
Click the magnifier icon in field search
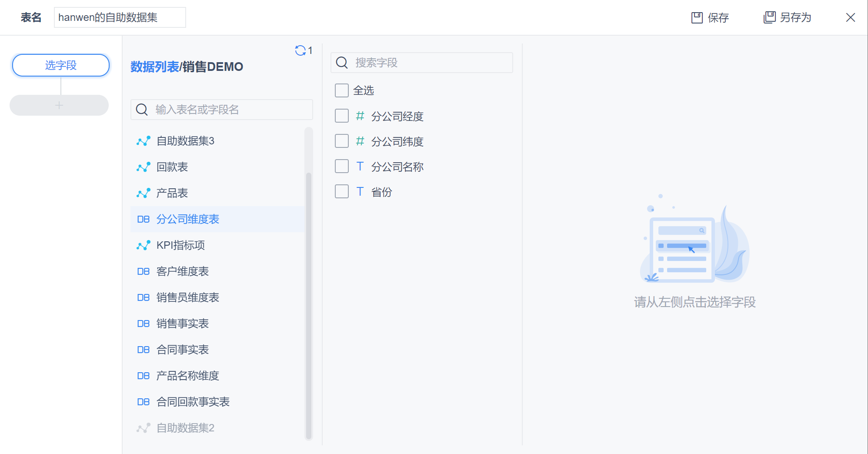click(x=342, y=63)
